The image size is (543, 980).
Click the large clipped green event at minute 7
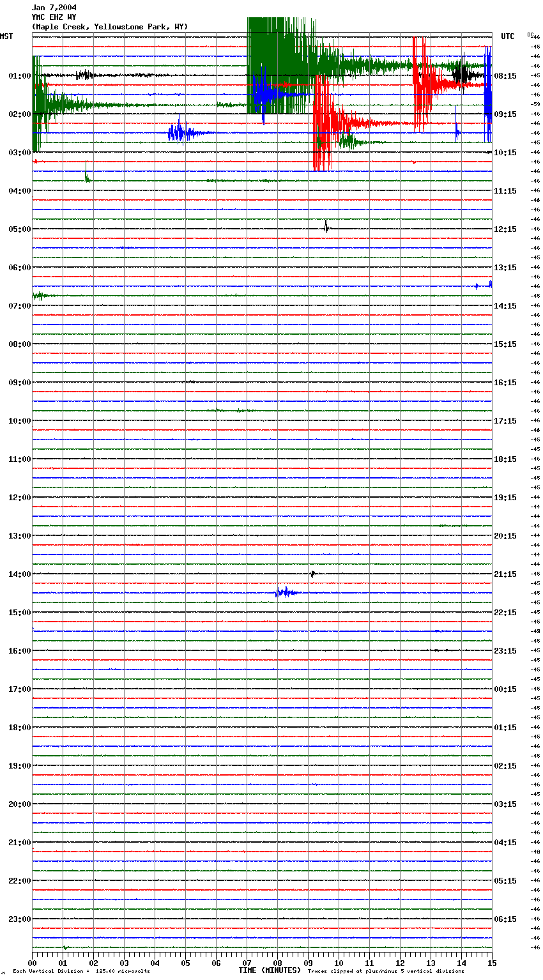tap(280, 65)
